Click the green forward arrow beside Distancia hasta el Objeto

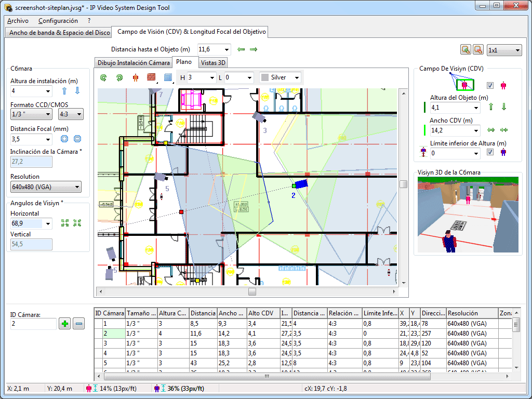pyautogui.click(x=253, y=49)
